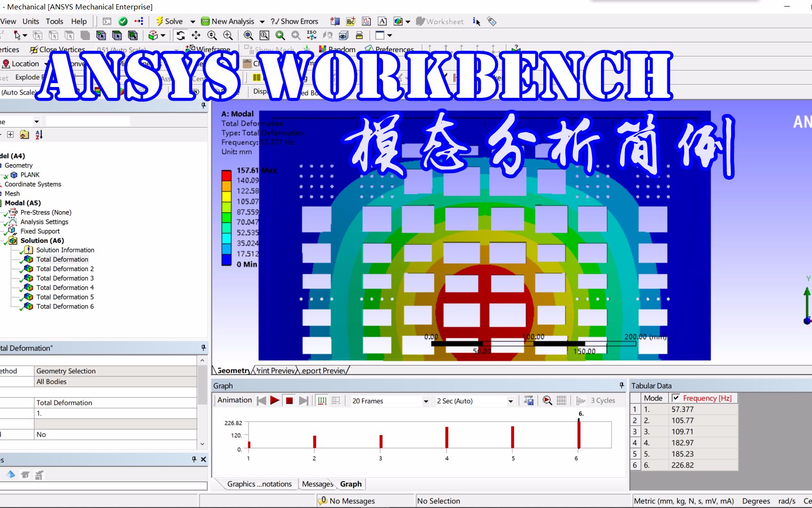Open the Units menu
This screenshot has width=812, height=508.
pyautogui.click(x=31, y=21)
